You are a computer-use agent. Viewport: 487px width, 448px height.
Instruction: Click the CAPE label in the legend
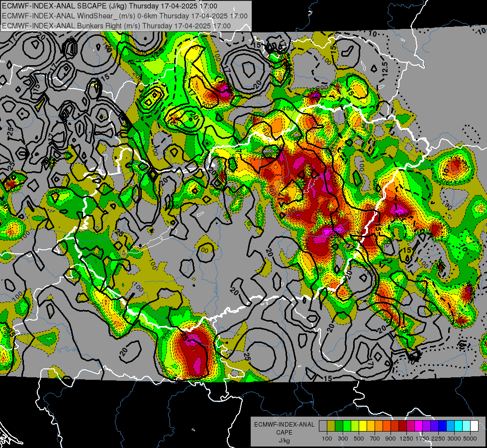284,432
